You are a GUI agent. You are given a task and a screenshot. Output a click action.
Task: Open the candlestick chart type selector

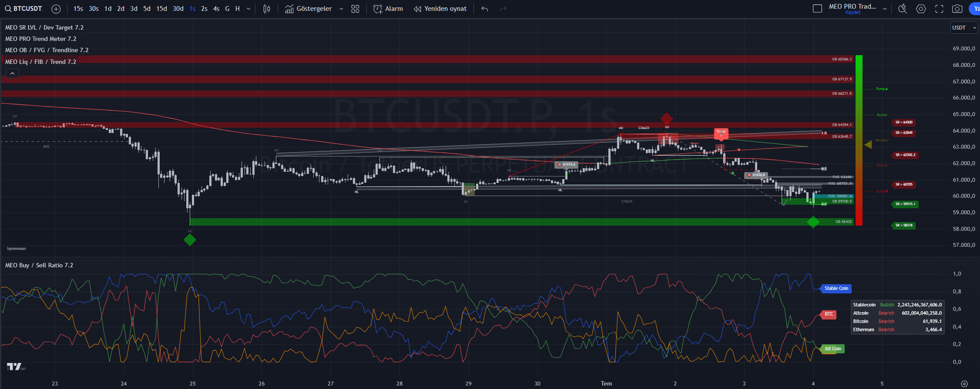click(x=267, y=9)
